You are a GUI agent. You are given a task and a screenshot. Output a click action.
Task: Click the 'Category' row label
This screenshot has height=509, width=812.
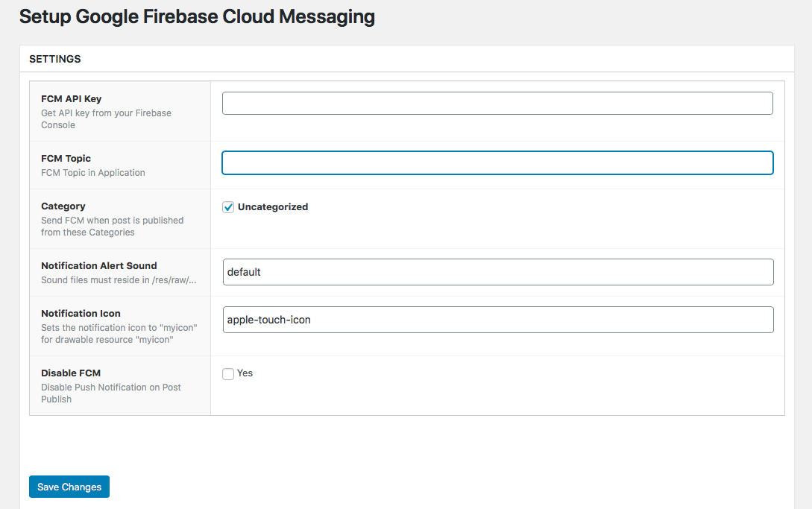pos(63,206)
